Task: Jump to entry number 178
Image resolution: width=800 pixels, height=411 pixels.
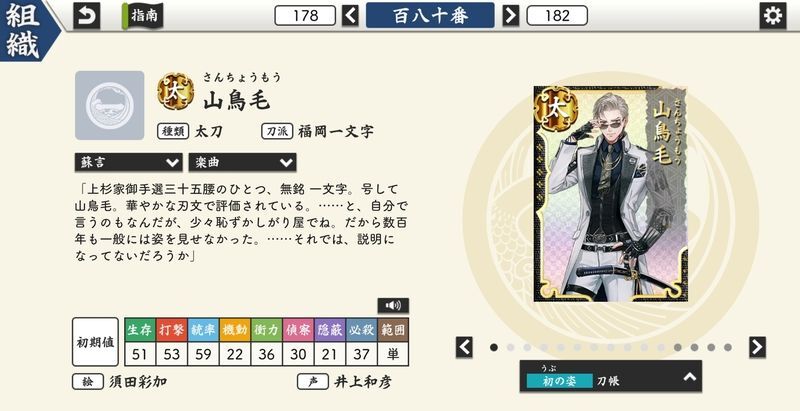Action: tap(305, 15)
